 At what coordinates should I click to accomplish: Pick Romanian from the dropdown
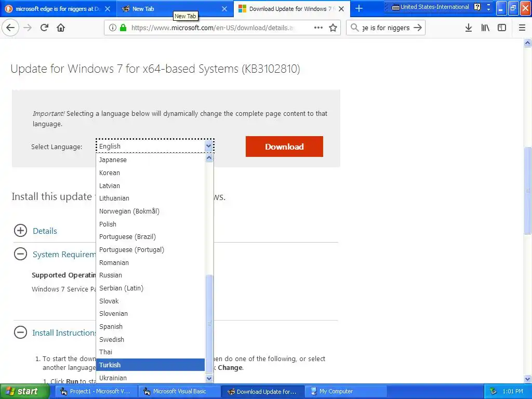[x=150, y=262]
